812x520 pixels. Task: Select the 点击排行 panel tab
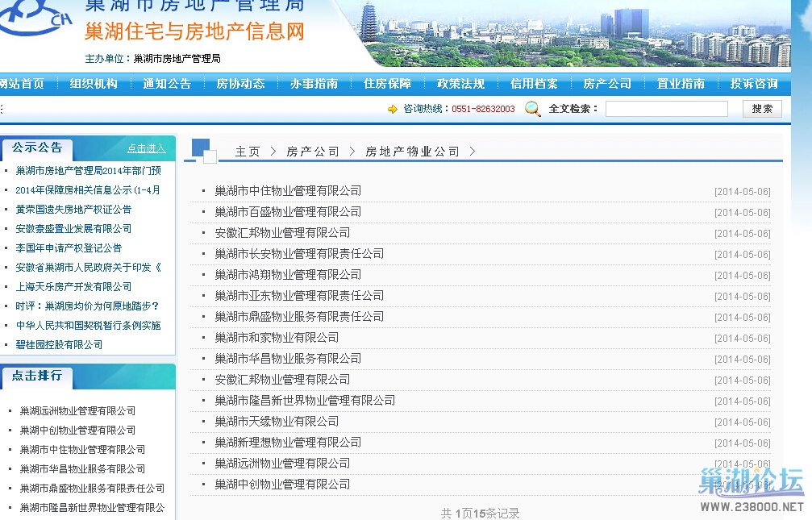click(x=37, y=376)
